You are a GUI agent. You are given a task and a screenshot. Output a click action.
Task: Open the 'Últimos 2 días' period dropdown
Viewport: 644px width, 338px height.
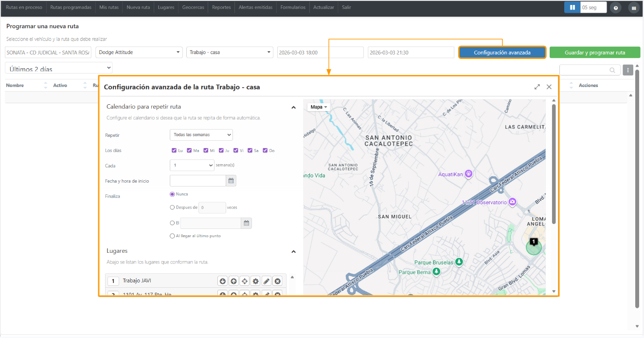pos(59,68)
